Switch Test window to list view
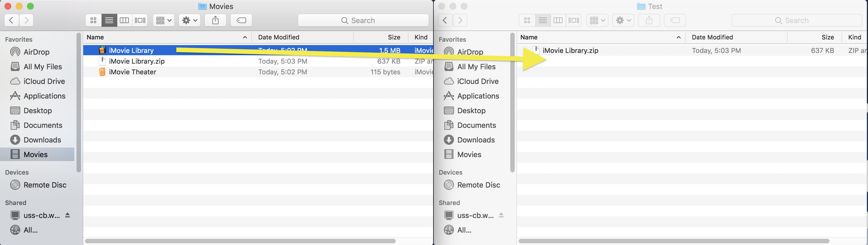This screenshot has width=868, height=245. click(543, 20)
